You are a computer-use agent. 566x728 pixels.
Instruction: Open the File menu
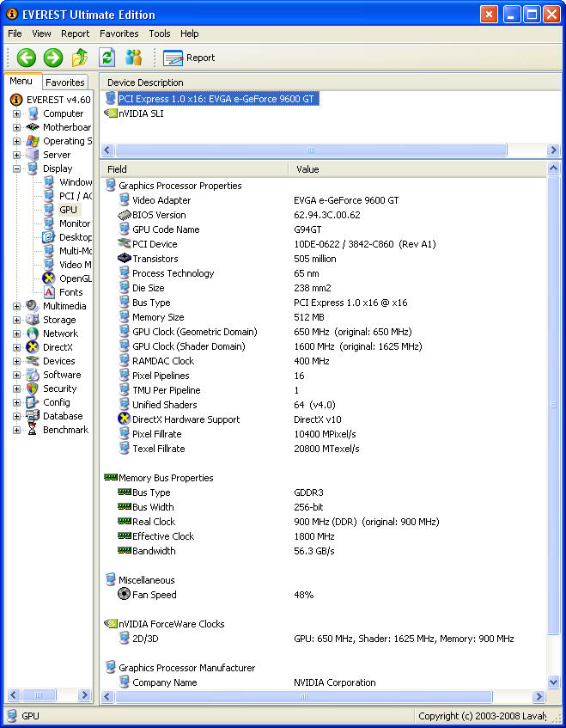pos(15,34)
